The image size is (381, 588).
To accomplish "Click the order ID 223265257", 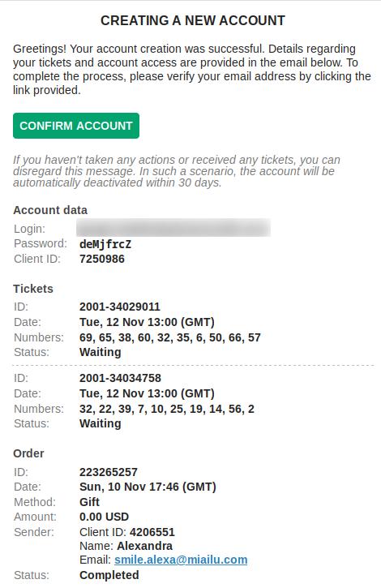I will click(109, 472).
